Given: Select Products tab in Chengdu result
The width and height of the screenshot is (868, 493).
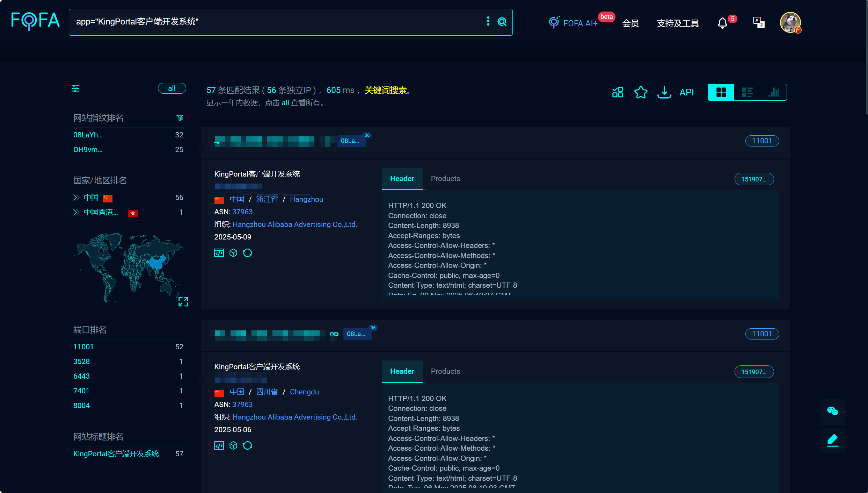Looking at the screenshot, I should click(445, 371).
